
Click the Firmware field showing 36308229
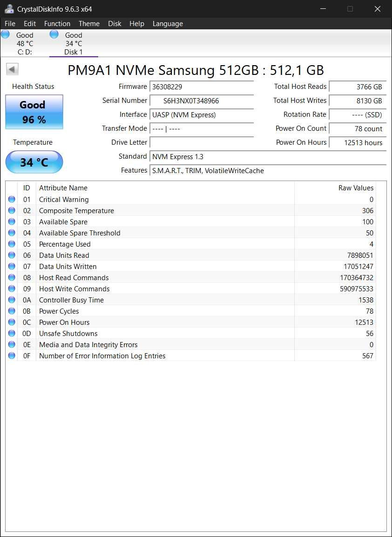click(x=202, y=87)
